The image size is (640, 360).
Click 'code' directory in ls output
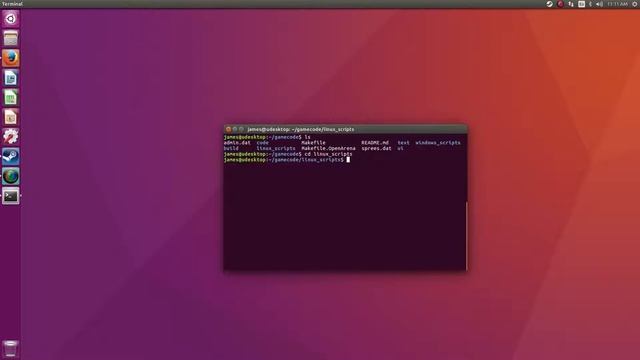(x=262, y=143)
